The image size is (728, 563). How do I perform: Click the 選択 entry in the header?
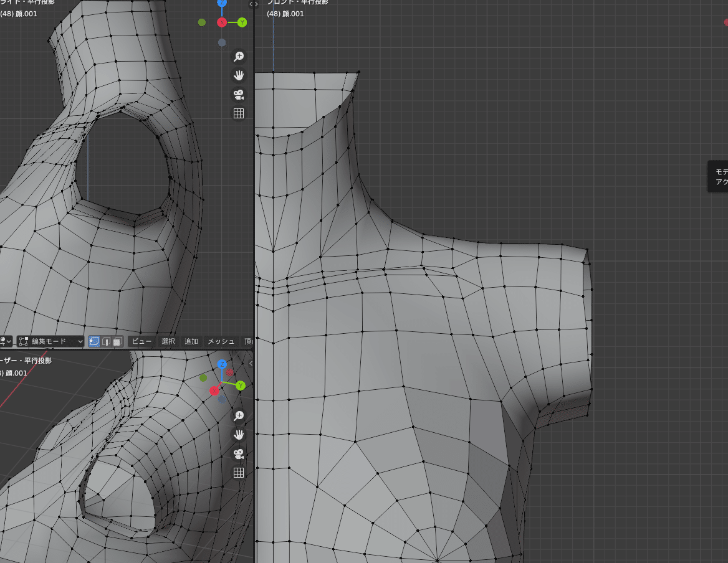pos(167,341)
